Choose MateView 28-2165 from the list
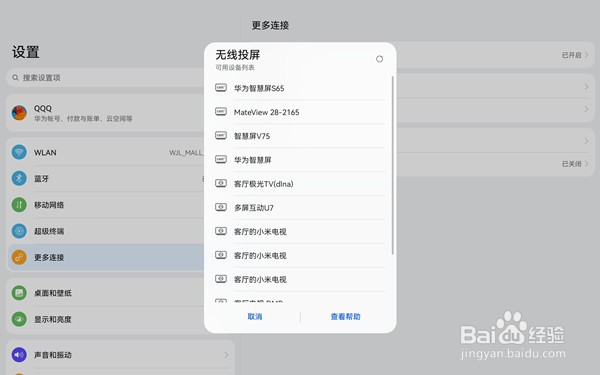600x375 pixels. coord(300,112)
